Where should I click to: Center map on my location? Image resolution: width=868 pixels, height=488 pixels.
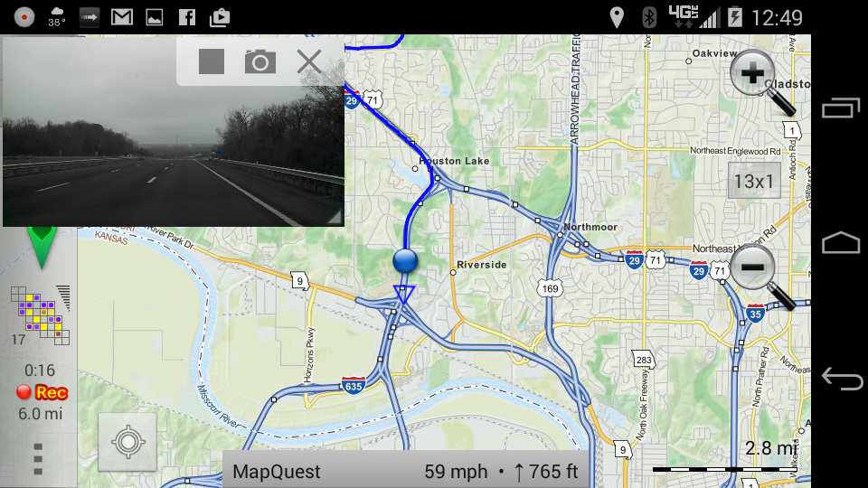click(x=127, y=442)
